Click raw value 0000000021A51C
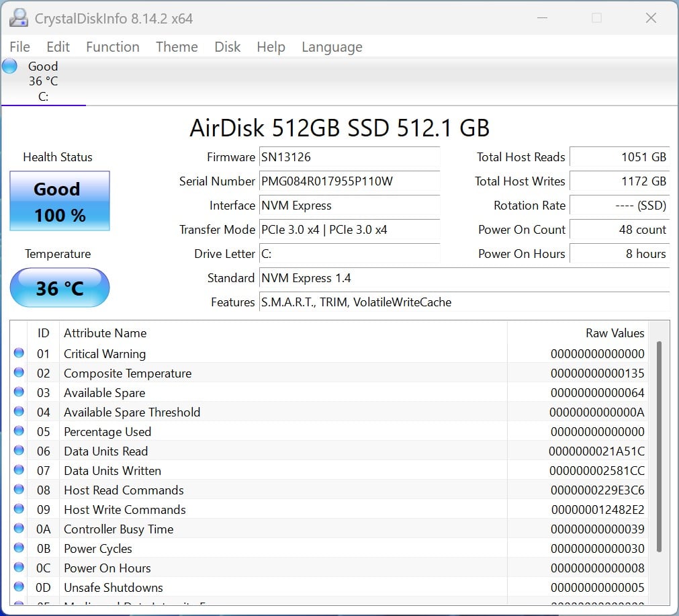 coord(596,451)
